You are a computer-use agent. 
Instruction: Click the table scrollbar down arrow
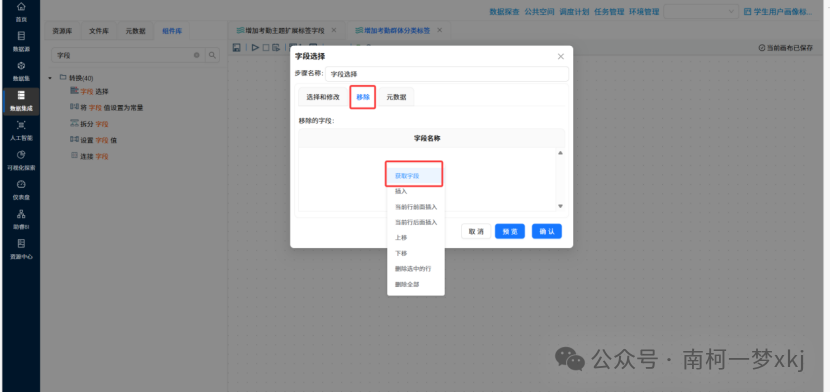pyautogui.click(x=561, y=206)
